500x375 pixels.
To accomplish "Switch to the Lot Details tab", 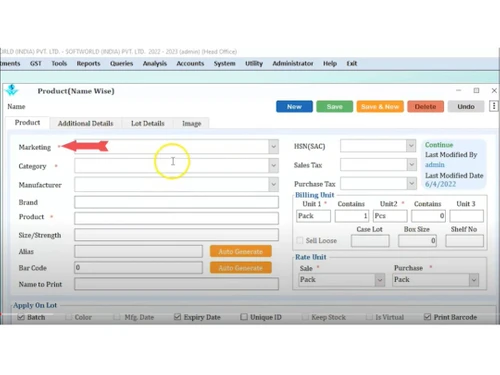I will [x=148, y=123].
